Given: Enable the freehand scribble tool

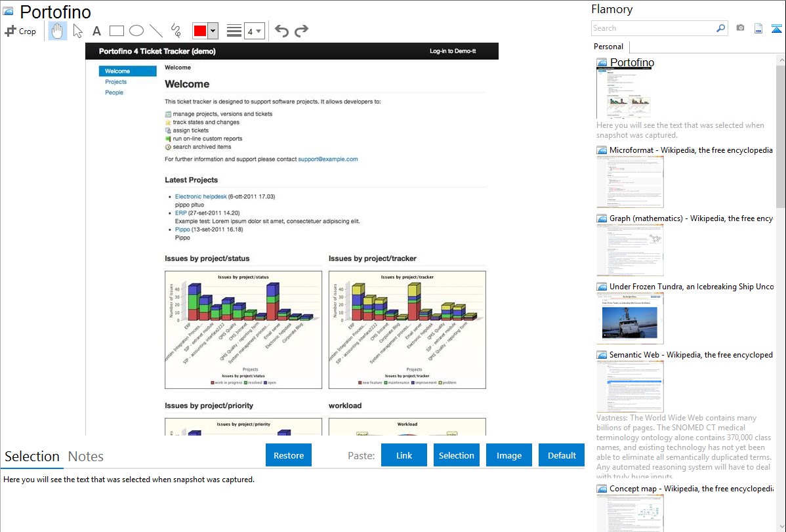Looking at the screenshot, I should tap(176, 31).
